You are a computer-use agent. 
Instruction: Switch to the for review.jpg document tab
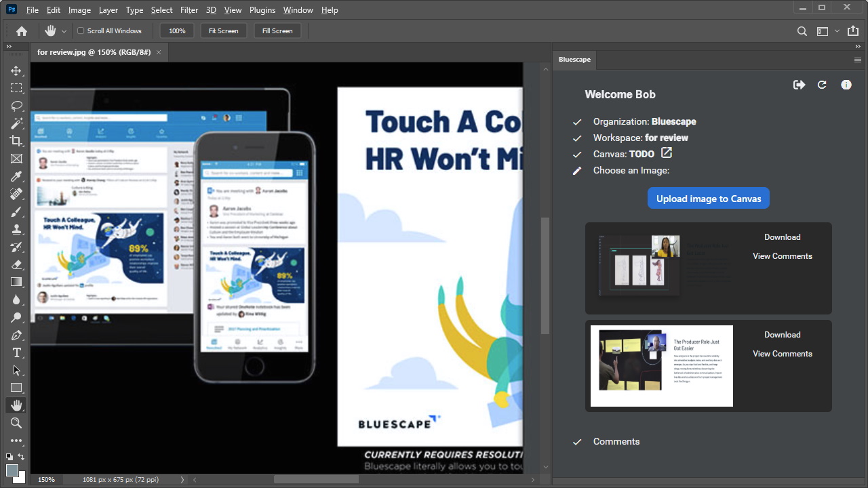(x=95, y=52)
